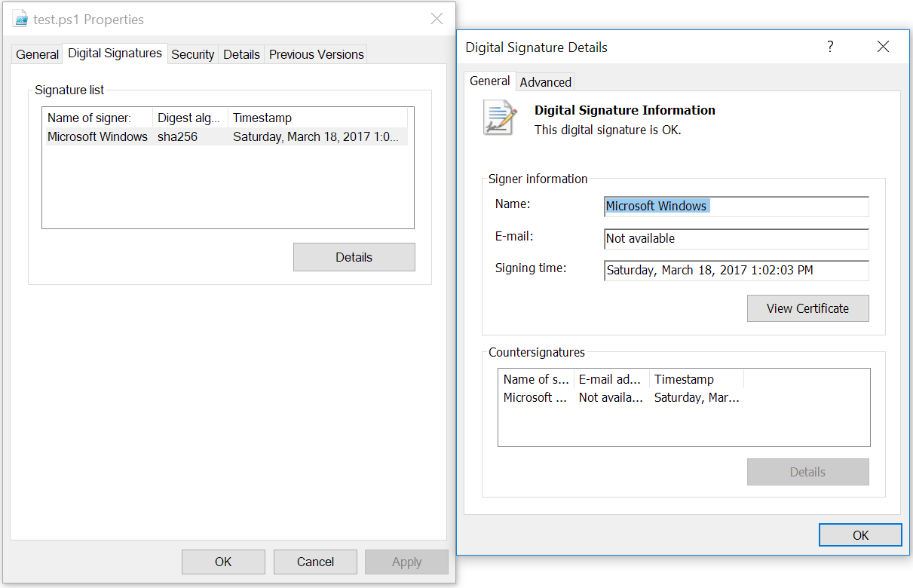Select the Microsoft countersignature row name
This screenshot has height=588, width=913.
tap(535, 397)
